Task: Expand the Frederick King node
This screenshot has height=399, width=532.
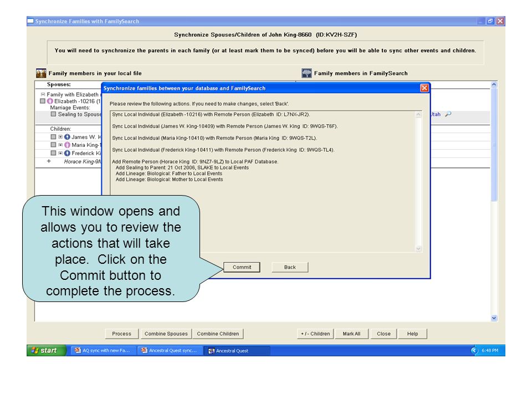Action: (x=60, y=154)
